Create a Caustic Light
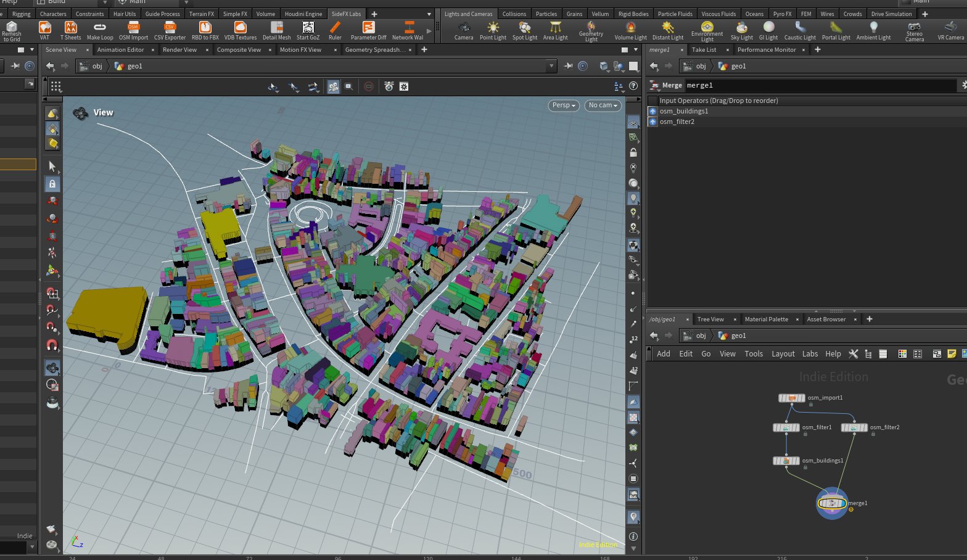The height and width of the screenshot is (560, 967). (800, 30)
